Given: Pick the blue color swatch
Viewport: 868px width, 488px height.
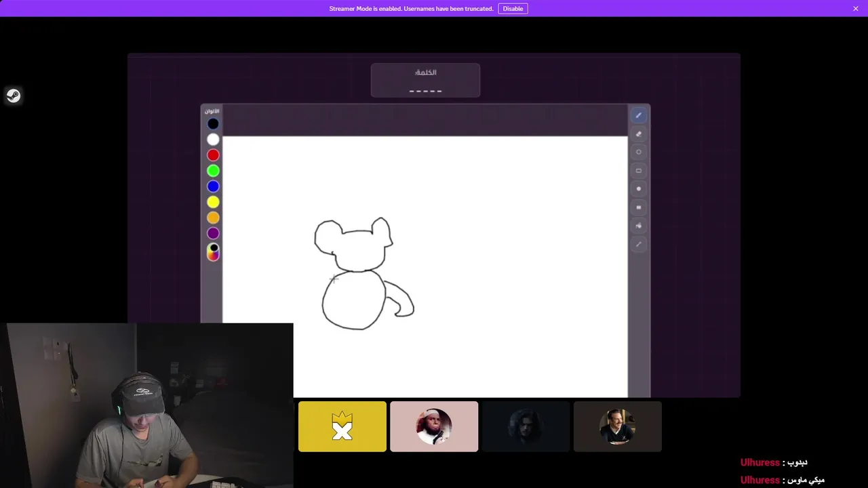Looking at the screenshot, I should coord(213,186).
